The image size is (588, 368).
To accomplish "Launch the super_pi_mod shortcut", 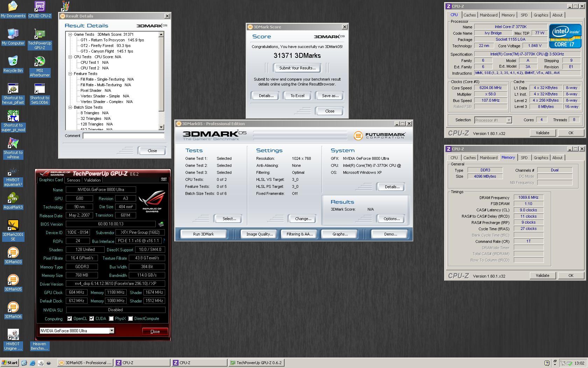I will 13,121.
